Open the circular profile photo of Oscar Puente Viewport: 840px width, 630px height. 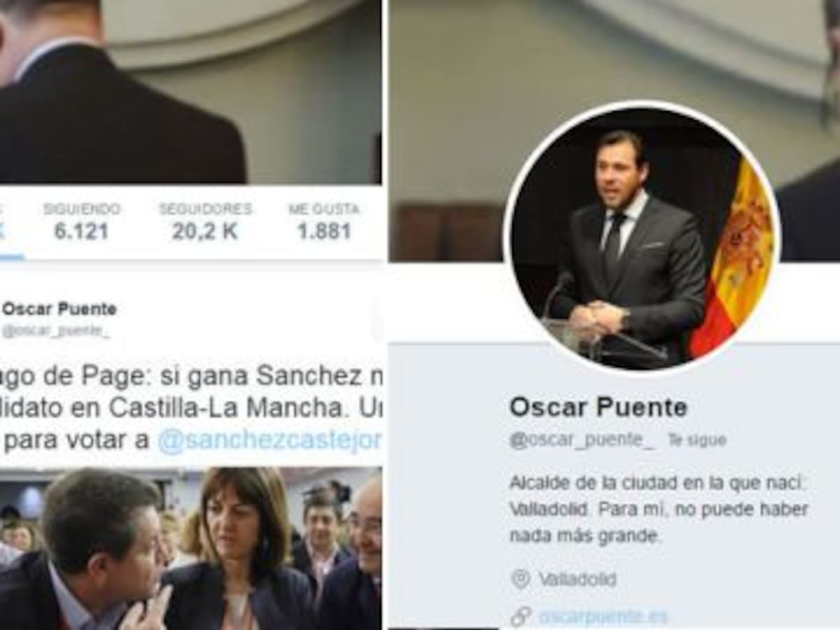[x=641, y=237]
